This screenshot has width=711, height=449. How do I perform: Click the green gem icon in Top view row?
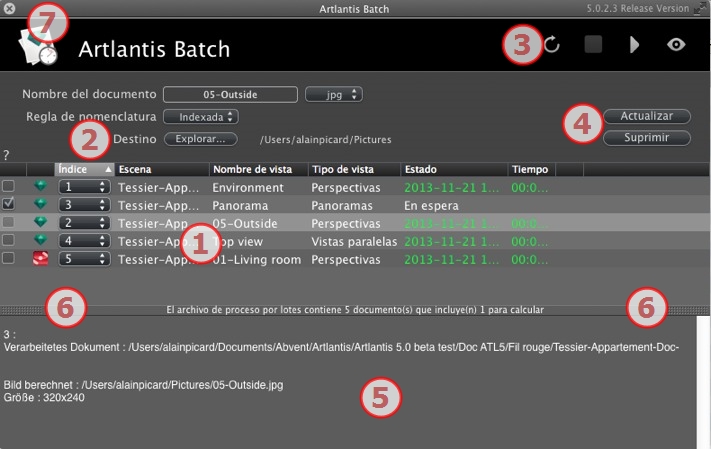[40, 240]
